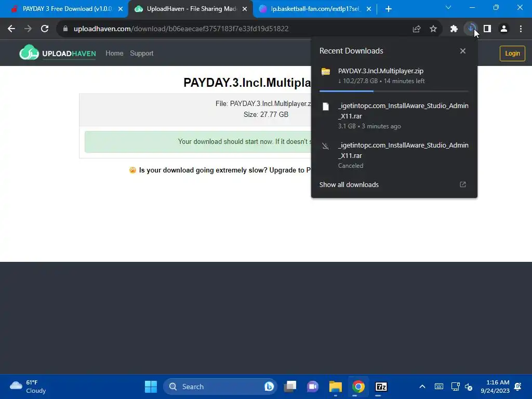The width and height of the screenshot is (532, 399).
Task: View site info via the padlock icon
Action: click(65, 29)
